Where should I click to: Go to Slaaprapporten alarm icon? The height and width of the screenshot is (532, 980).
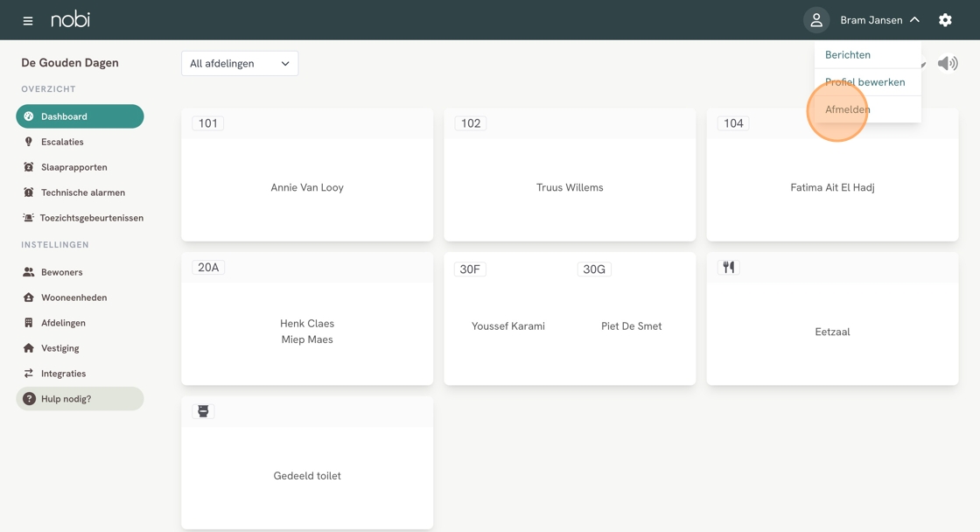click(x=29, y=167)
